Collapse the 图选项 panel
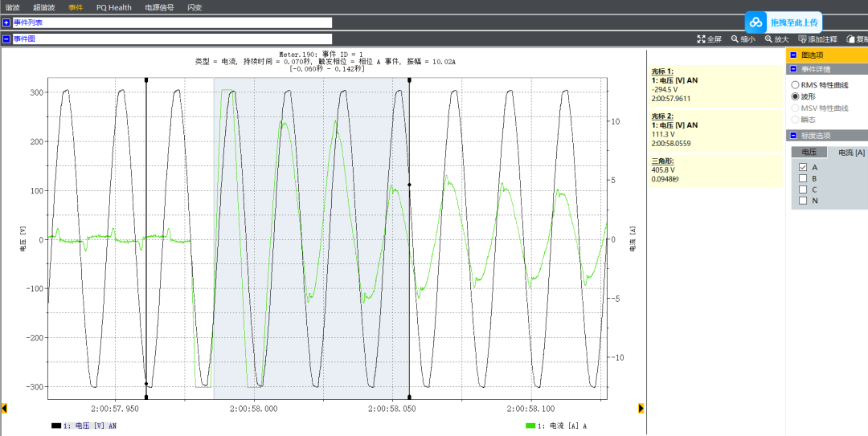The height and width of the screenshot is (436, 868). point(793,55)
